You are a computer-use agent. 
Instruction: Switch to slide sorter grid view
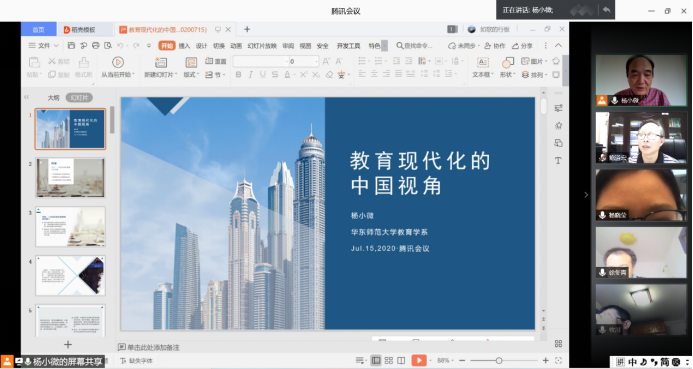[x=388, y=361]
